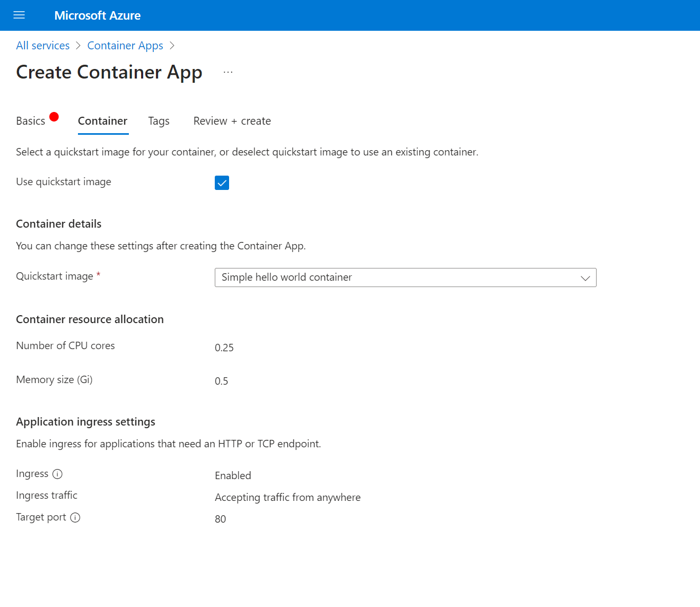
Task: Switch to the Basics tab
Action: click(x=31, y=121)
